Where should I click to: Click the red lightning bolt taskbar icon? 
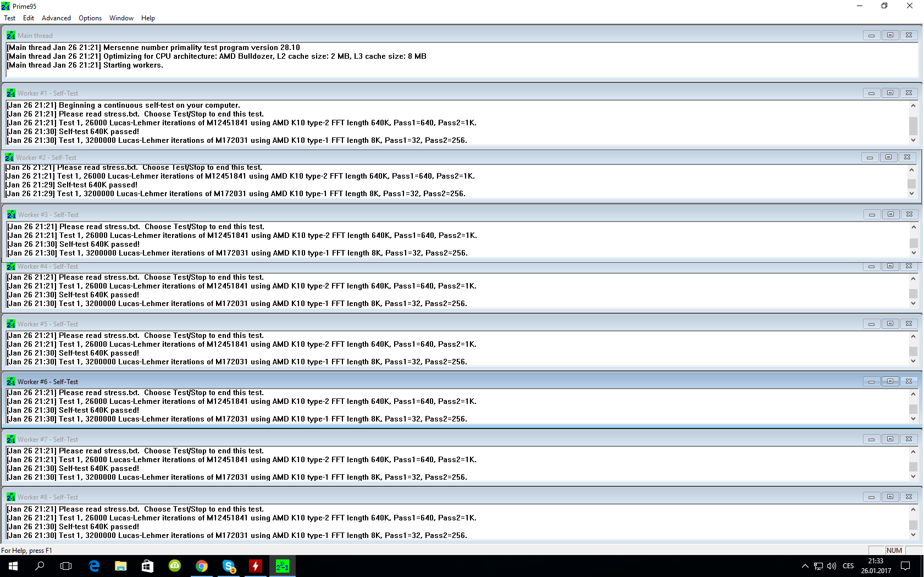click(x=256, y=566)
